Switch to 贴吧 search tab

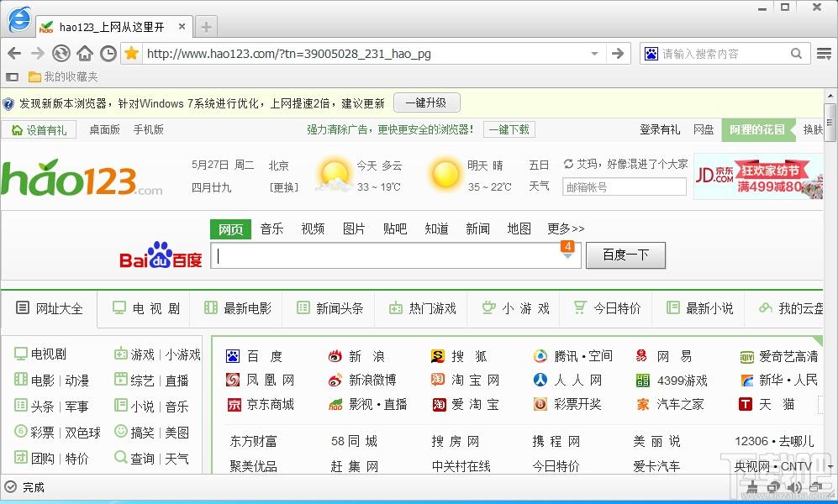coord(395,229)
